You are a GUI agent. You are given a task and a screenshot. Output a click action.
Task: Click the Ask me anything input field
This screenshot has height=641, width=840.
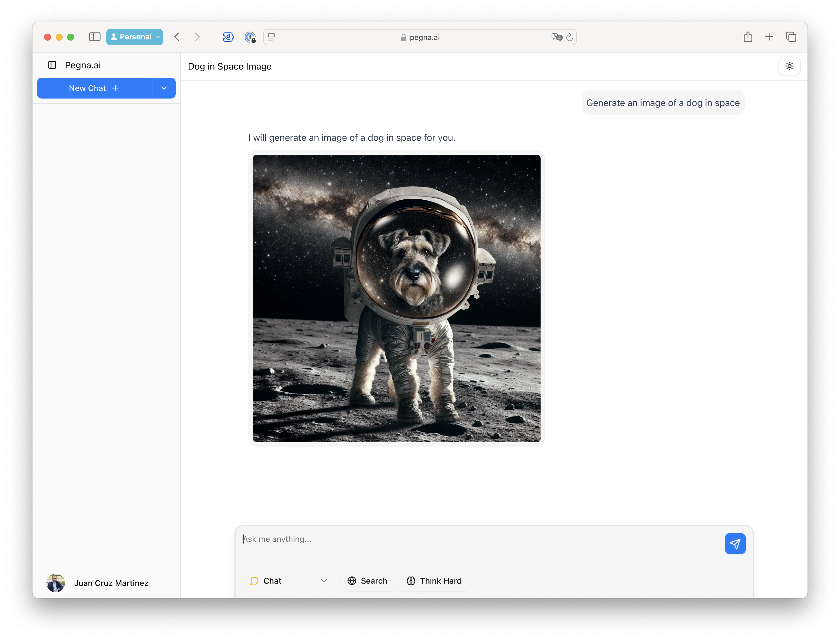click(481, 539)
